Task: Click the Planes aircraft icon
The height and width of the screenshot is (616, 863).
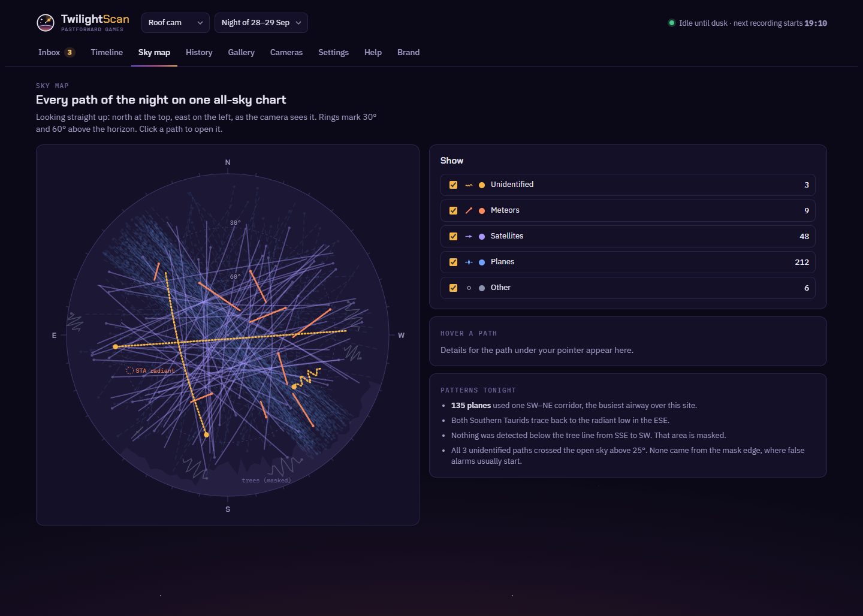Action: 469,262
